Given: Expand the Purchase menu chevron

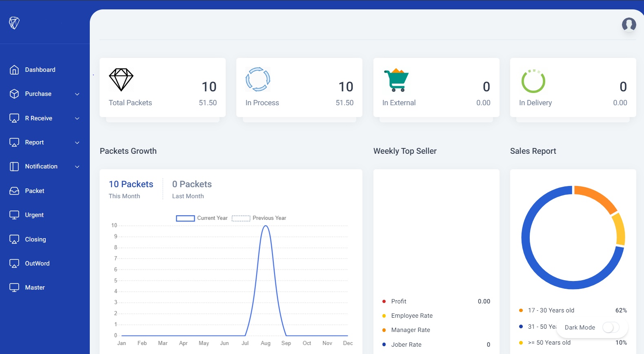Looking at the screenshot, I should (x=77, y=94).
